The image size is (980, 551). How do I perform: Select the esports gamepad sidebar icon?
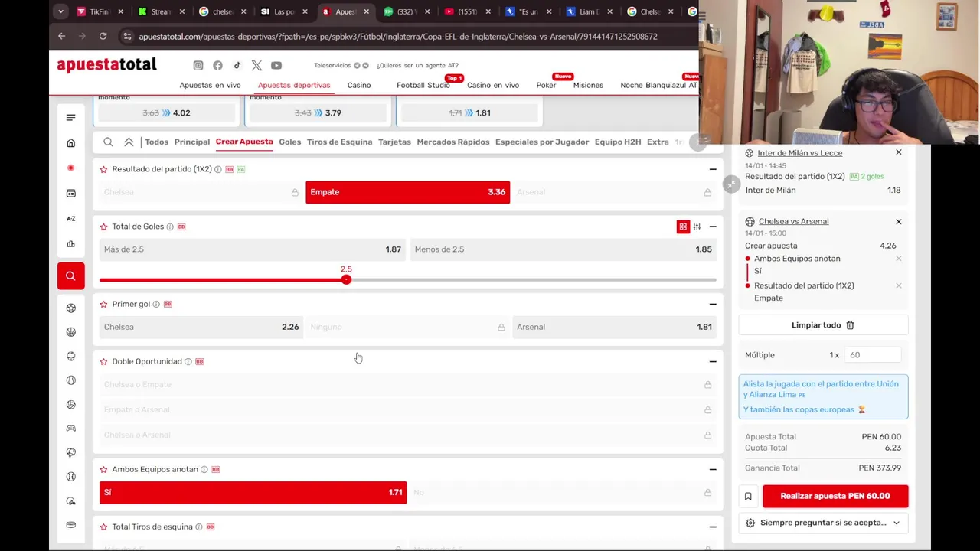[x=70, y=429]
